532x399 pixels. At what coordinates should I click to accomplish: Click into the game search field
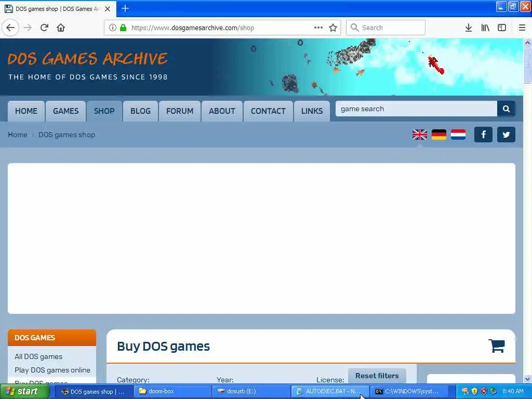click(416, 109)
